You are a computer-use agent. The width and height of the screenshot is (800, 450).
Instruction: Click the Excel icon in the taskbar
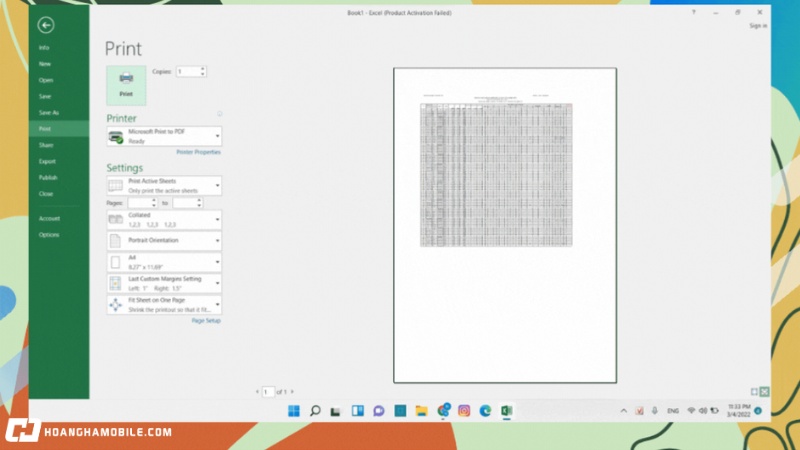click(x=507, y=410)
